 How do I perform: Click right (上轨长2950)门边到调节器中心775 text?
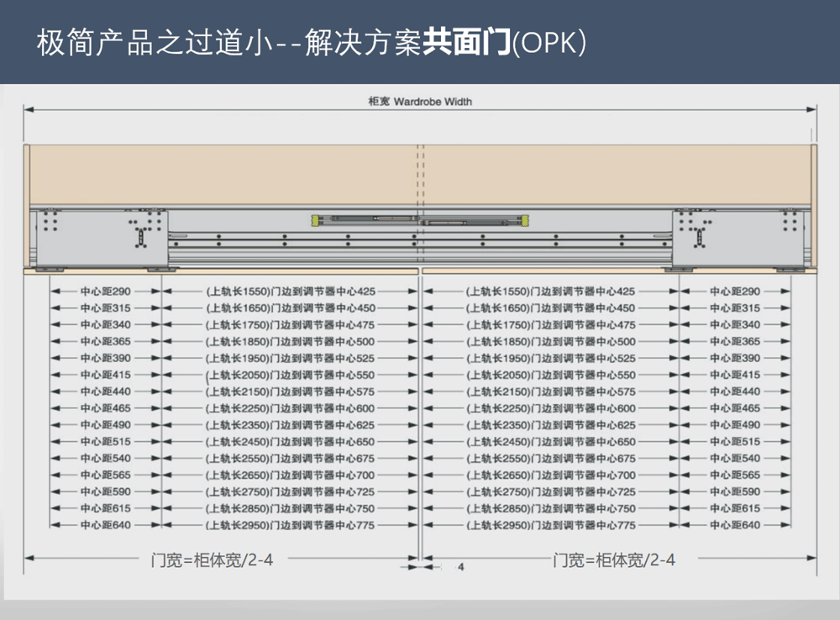coord(550,525)
